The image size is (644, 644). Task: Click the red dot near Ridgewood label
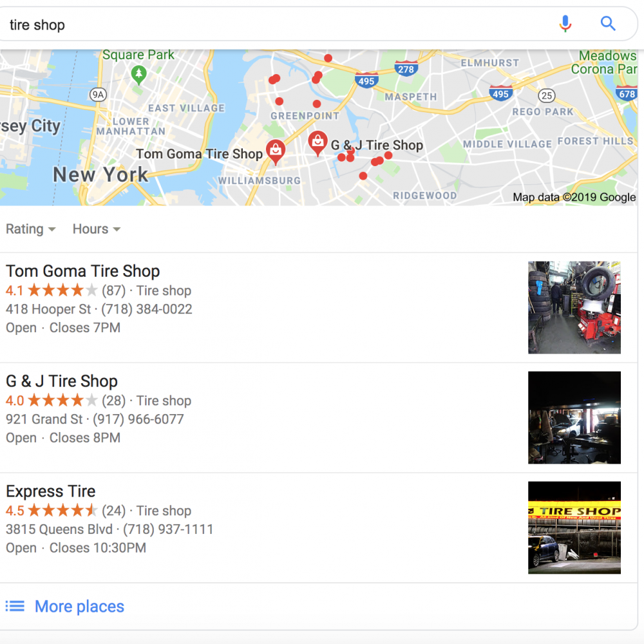coord(363,176)
